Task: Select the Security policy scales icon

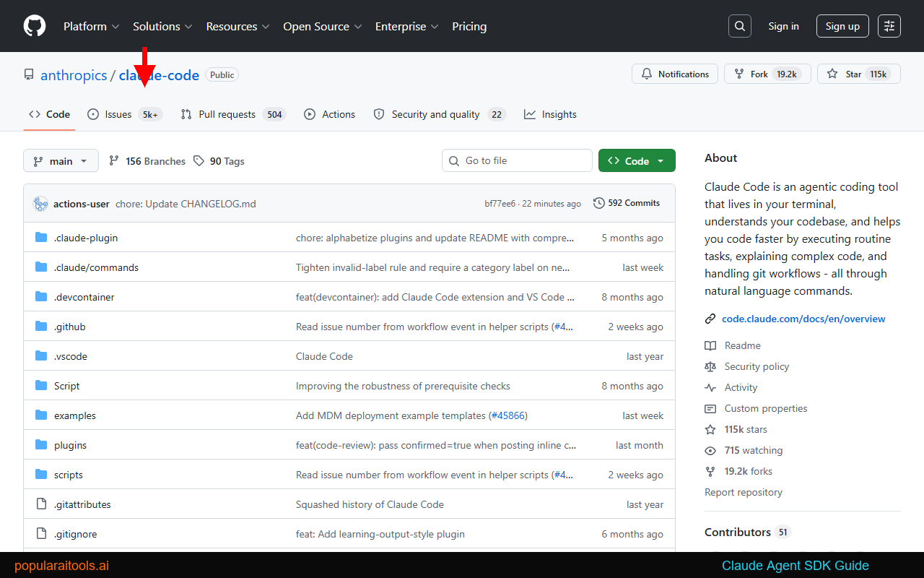Action: tap(710, 366)
